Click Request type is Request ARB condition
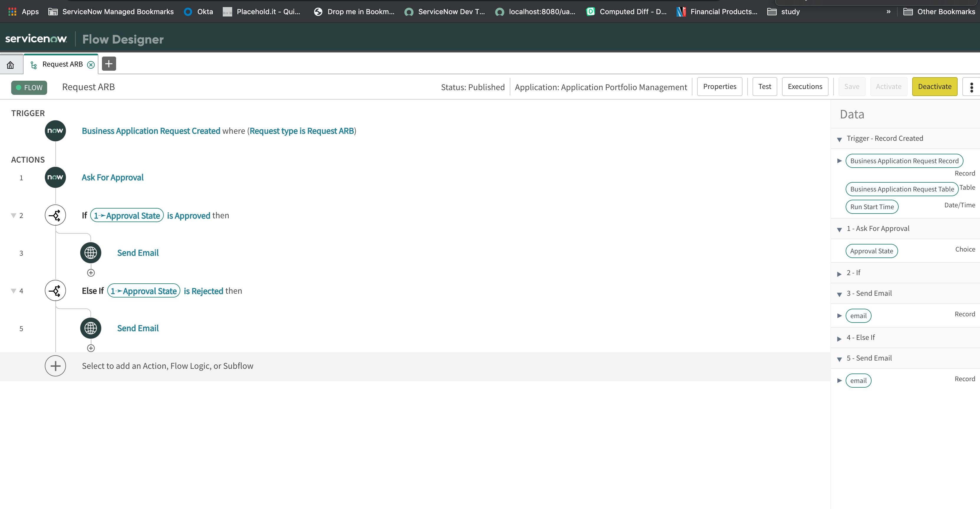Screen dimensions: 980x509 (302, 131)
